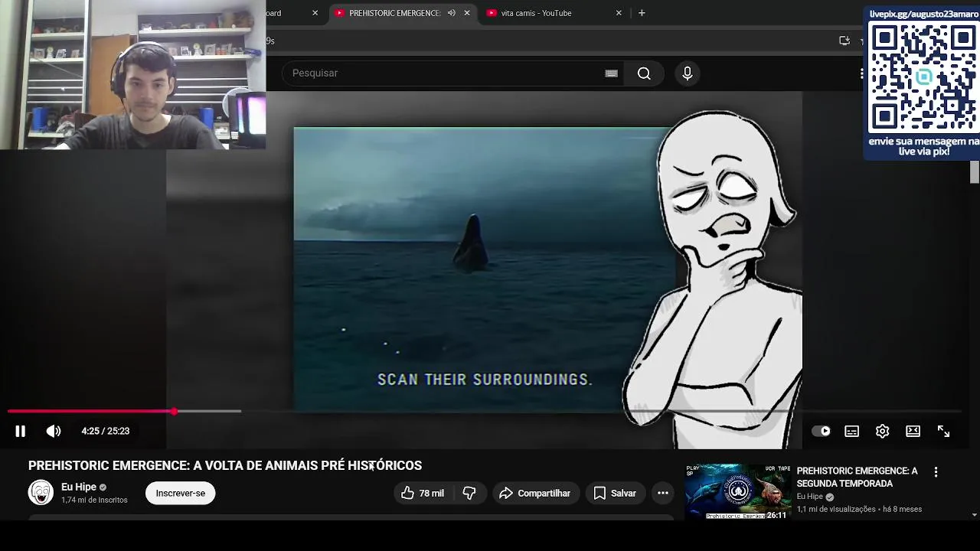The height and width of the screenshot is (551, 980).
Task: Enter fullscreen with the fullscreen icon
Action: (x=943, y=431)
